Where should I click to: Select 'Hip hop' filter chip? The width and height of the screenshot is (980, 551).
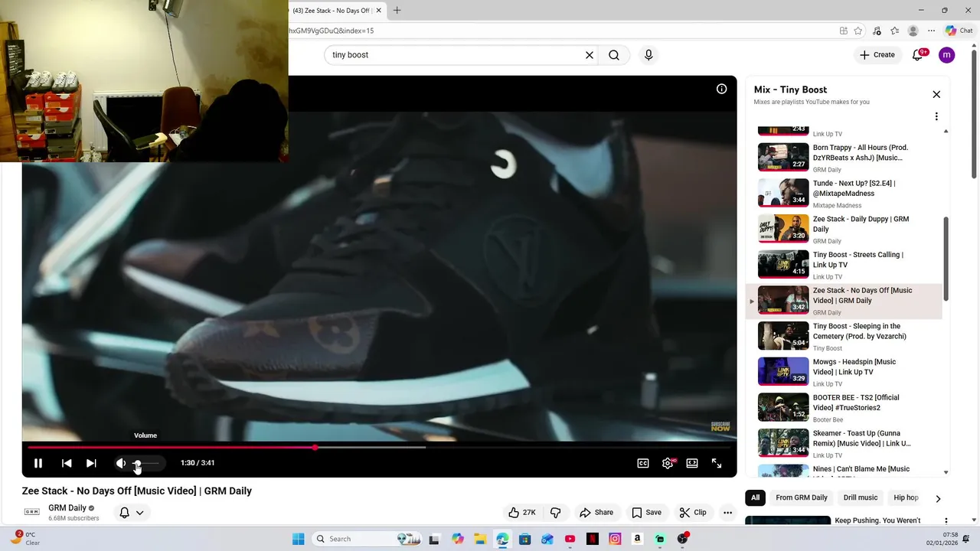(x=906, y=497)
